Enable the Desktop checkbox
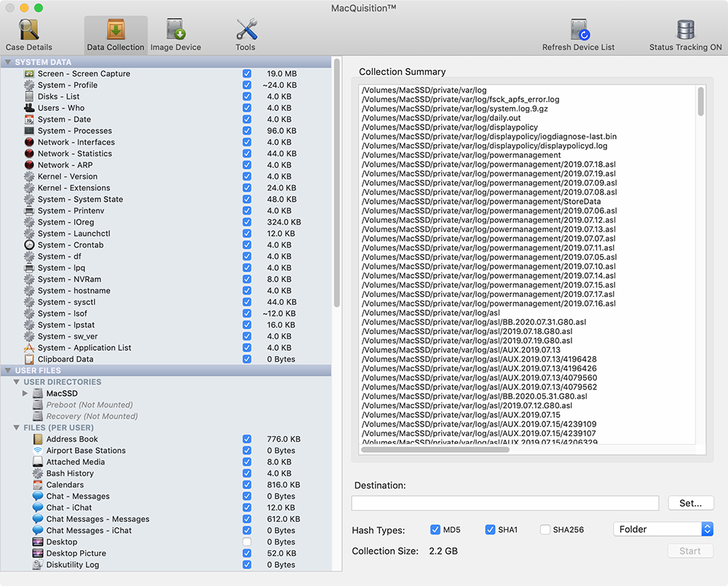Screen dimensions: 728x586 tap(247, 542)
